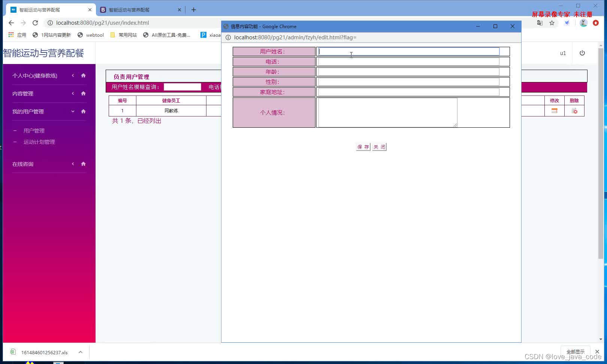This screenshot has width=607, height=364.
Task: Open the Chrome profile avatar
Action: 583,23
